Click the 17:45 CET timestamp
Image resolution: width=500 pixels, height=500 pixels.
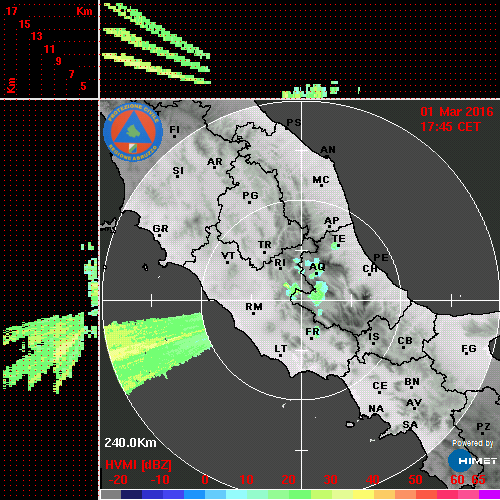pos(450,127)
